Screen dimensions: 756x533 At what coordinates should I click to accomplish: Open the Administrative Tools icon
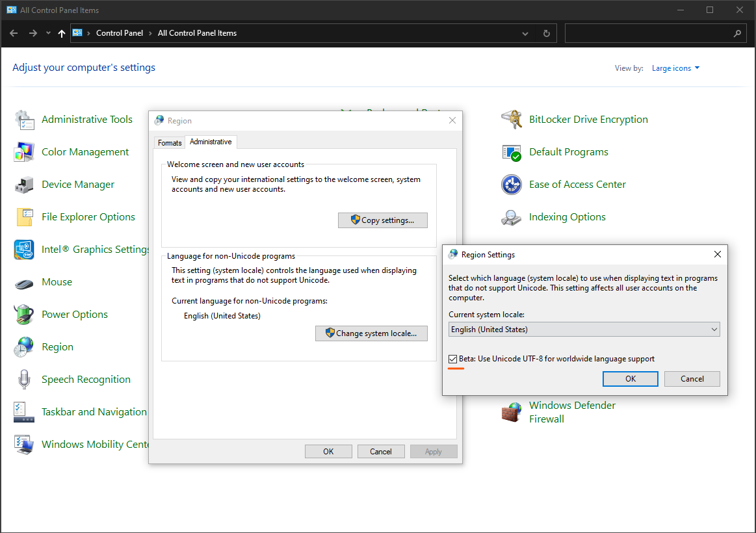(24, 120)
